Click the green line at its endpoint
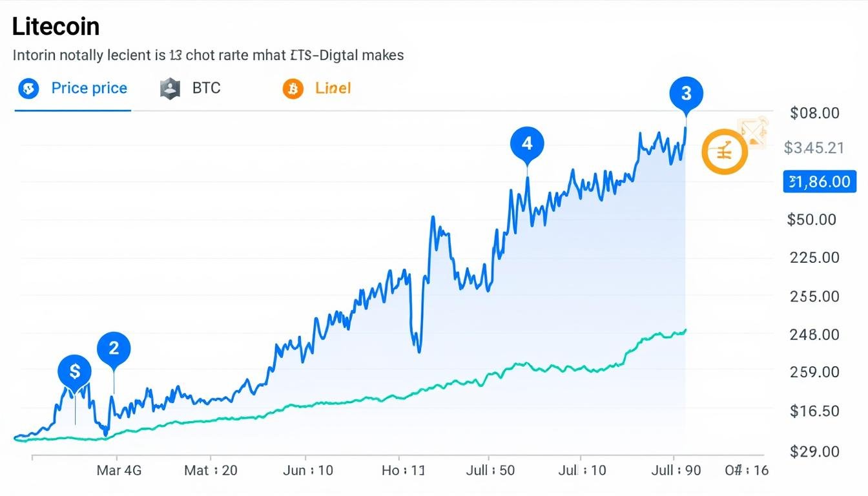 click(x=685, y=329)
